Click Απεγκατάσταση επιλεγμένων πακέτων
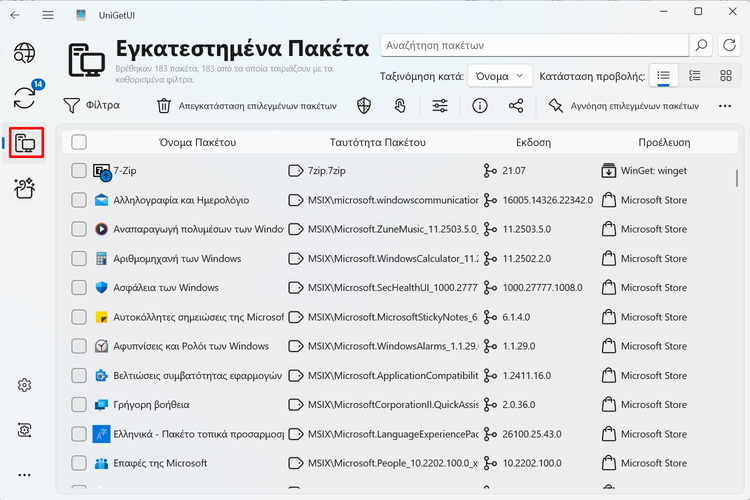750x500 pixels. click(x=247, y=106)
